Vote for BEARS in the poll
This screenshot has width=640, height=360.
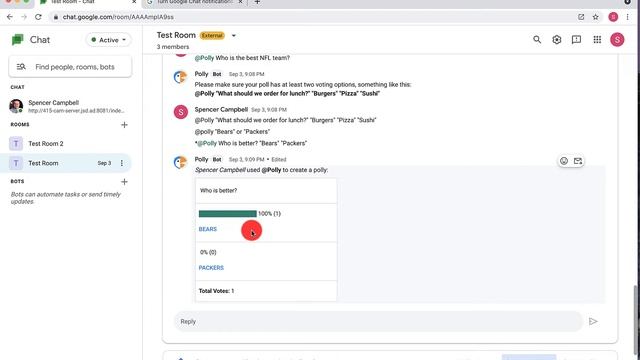(x=208, y=229)
